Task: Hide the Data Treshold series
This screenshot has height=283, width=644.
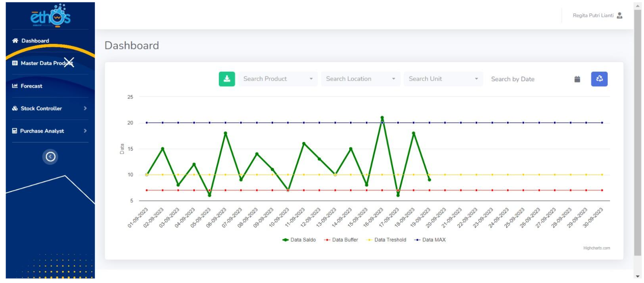Action: tap(386, 240)
